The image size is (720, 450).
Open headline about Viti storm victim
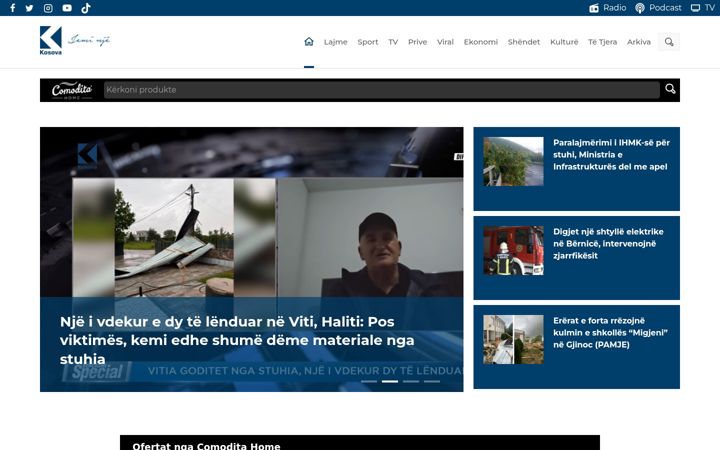237,340
